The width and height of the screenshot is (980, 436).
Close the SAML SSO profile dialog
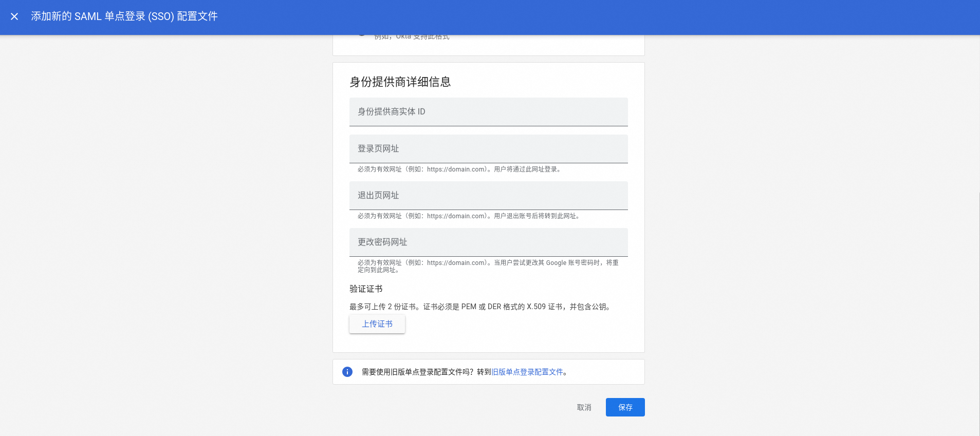coord(14,16)
